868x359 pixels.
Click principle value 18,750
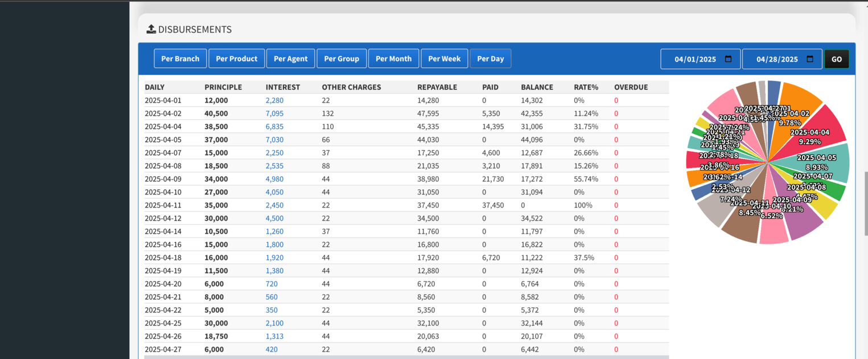tap(216, 336)
